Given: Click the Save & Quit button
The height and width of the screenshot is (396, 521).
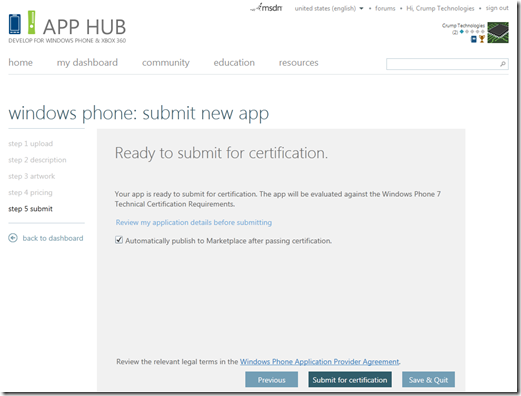Looking at the screenshot, I should (428, 380).
